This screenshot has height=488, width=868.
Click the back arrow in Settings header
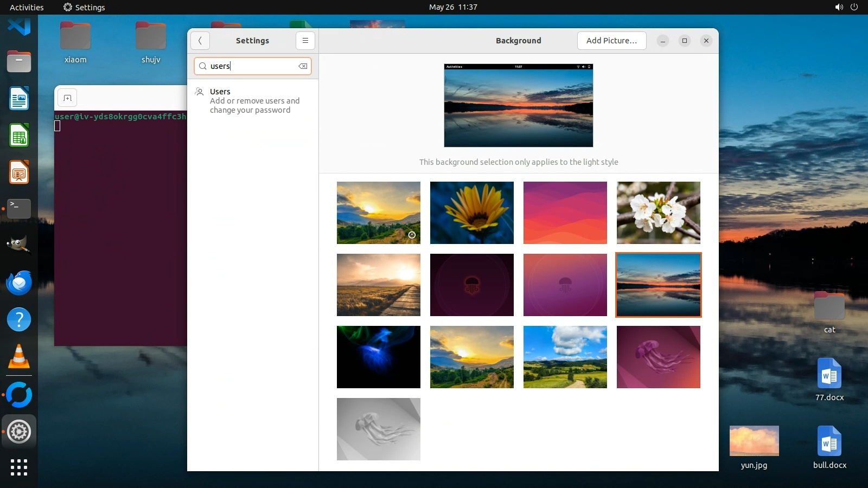200,41
